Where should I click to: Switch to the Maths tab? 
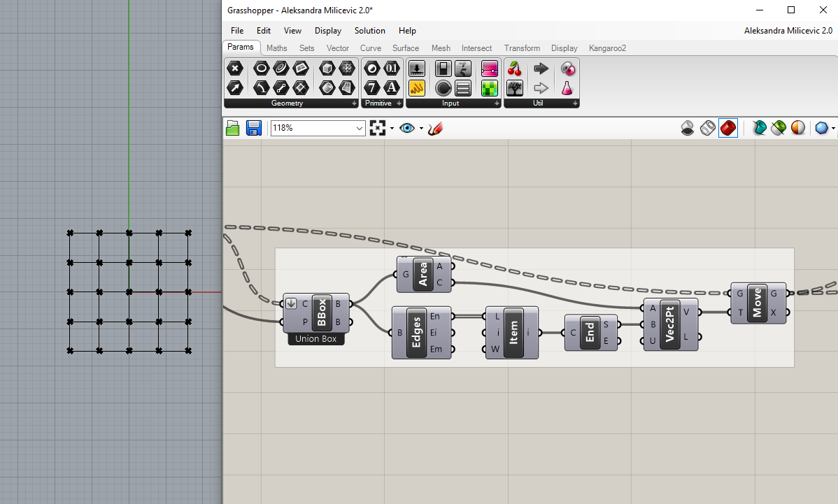pos(277,48)
